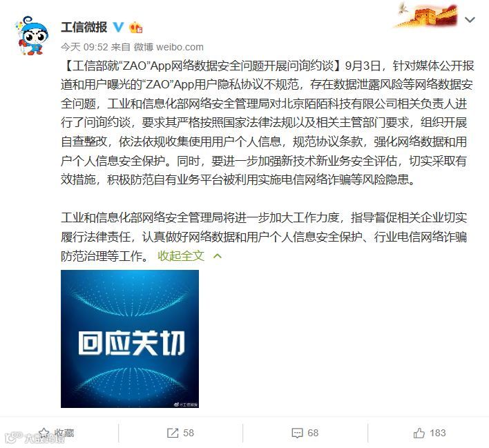Expand the post options chevron menu
This screenshot has width=489, height=448.
coord(470,20)
